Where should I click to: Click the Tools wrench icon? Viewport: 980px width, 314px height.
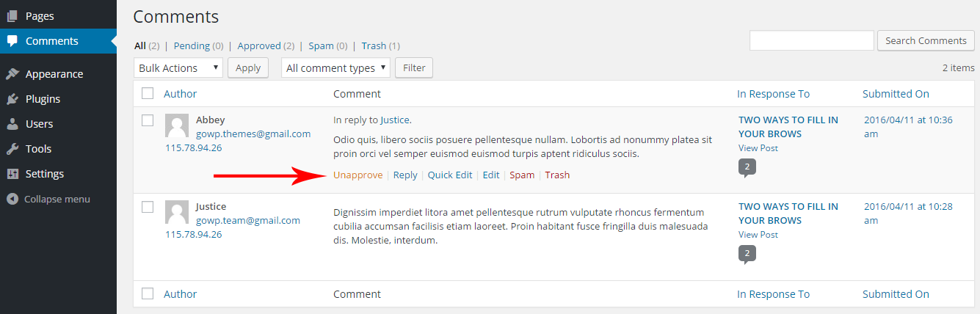pyautogui.click(x=12, y=149)
